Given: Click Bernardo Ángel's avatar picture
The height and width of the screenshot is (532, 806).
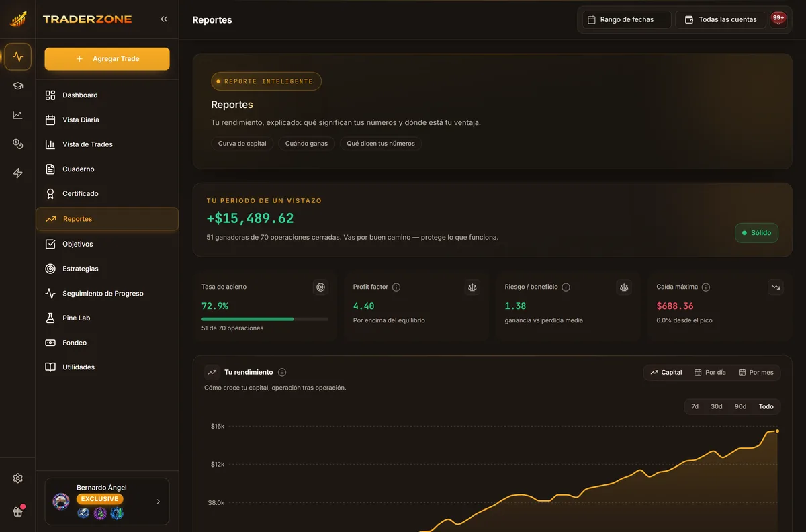Looking at the screenshot, I should [x=61, y=501].
